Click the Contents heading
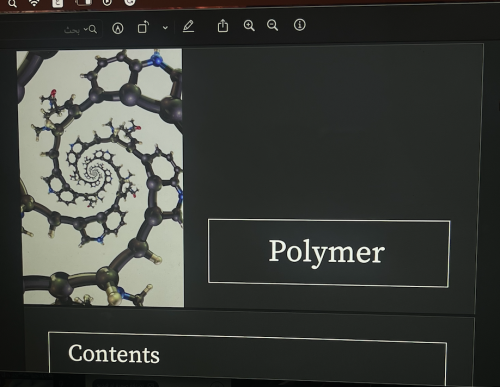Viewport: 500px width, 387px height. coord(114,354)
